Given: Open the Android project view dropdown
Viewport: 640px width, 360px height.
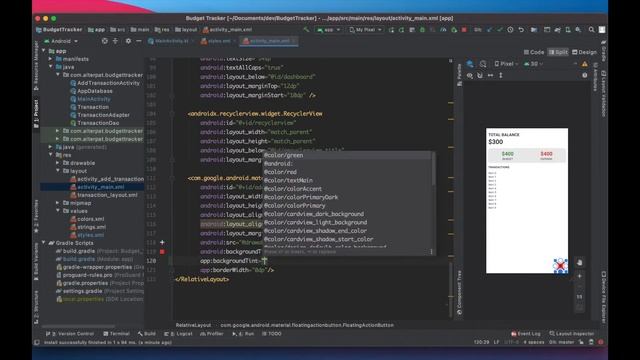Looking at the screenshot, I should click(61, 41).
